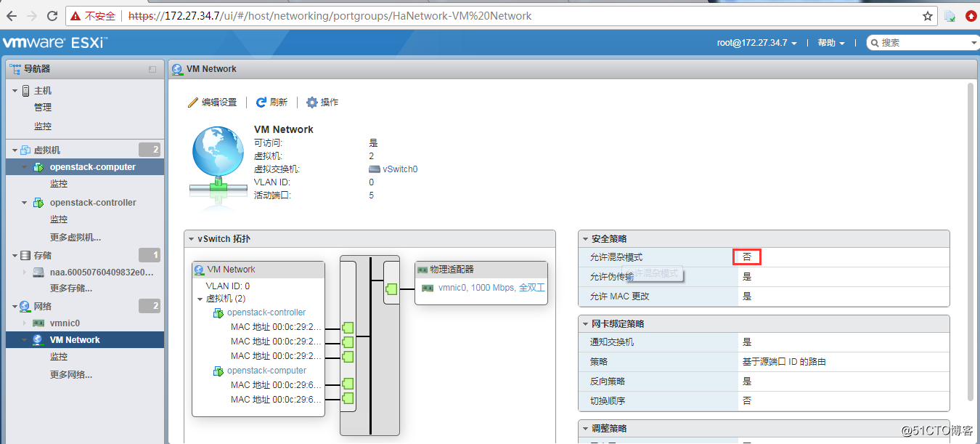Click the Storage count badge 1
Viewport: 980px width, 444px height.
[150, 256]
